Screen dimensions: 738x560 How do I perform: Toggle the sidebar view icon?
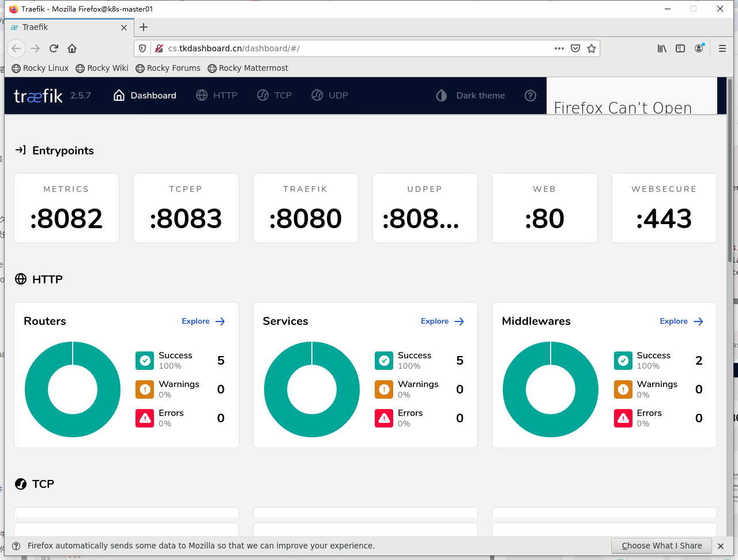point(680,48)
